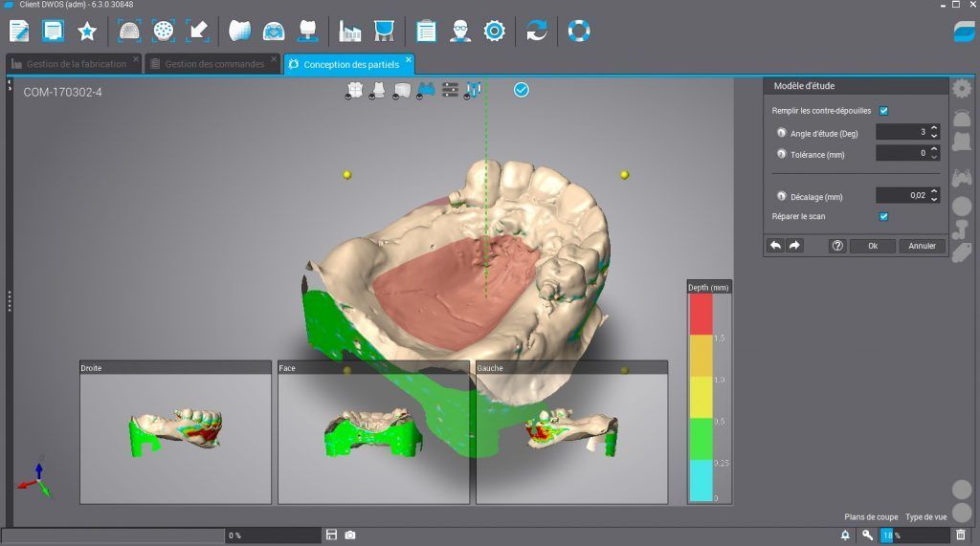Screen dimensions: 980x546
Task: Open the lifebuoy help icon
Action: (579, 32)
